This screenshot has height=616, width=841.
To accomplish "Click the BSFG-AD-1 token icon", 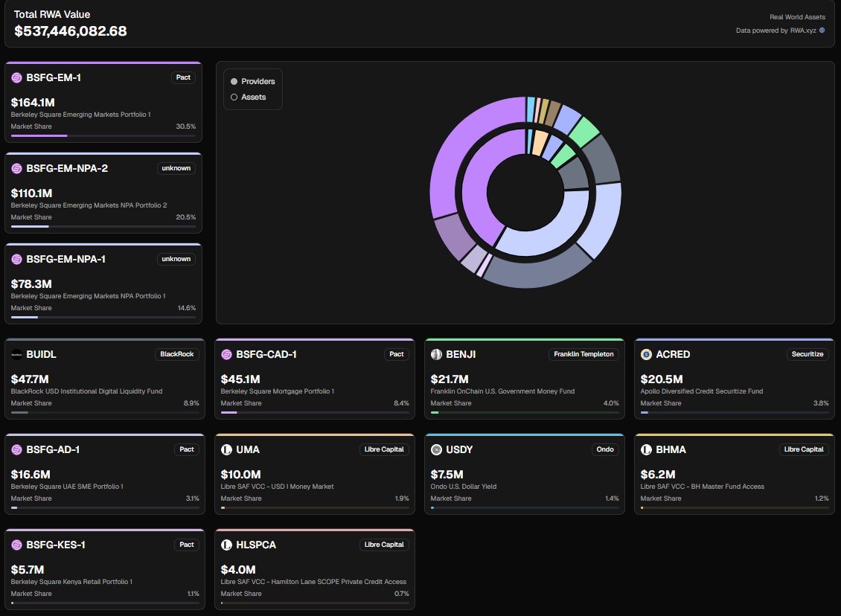I will point(16,450).
